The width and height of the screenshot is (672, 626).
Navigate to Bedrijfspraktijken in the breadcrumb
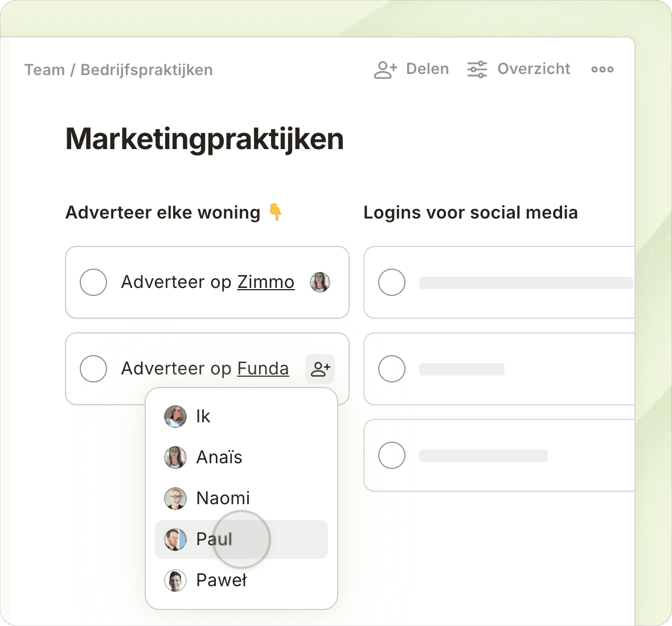point(146,70)
